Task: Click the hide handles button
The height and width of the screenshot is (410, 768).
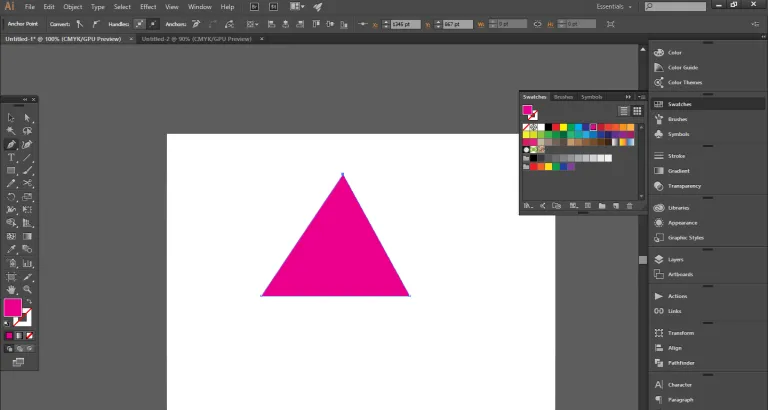Action: pyautogui.click(x=153, y=24)
